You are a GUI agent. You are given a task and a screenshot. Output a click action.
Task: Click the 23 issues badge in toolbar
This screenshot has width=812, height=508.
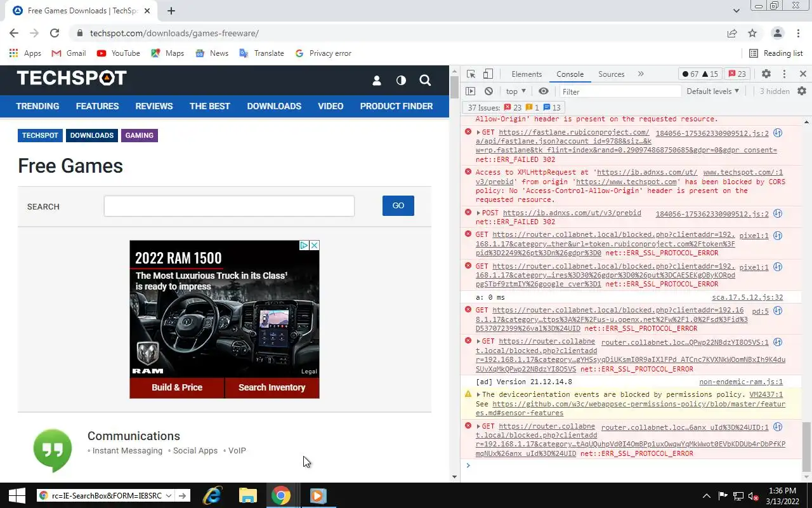coord(738,74)
